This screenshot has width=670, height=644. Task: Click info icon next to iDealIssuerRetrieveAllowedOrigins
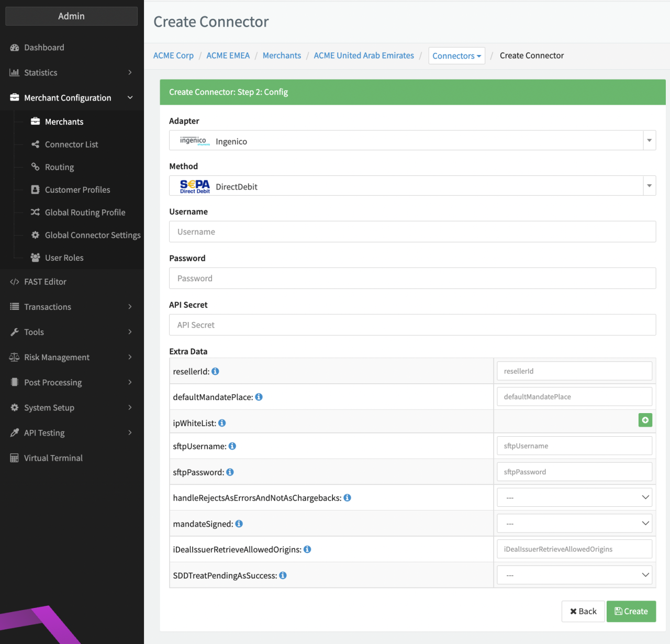(307, 549)
